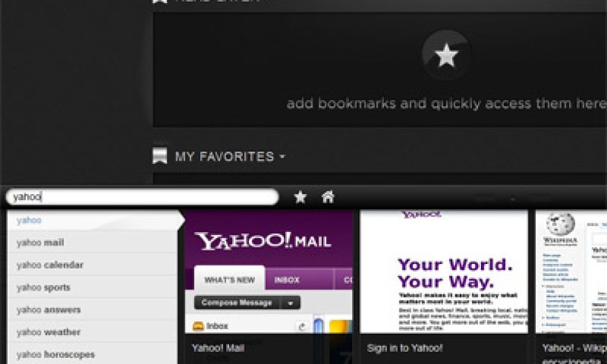This screenshot has height=364, width=607.
Task: Focus the search field containing "yahoo"
Action: pyautogui.click(x=142, y=197)
